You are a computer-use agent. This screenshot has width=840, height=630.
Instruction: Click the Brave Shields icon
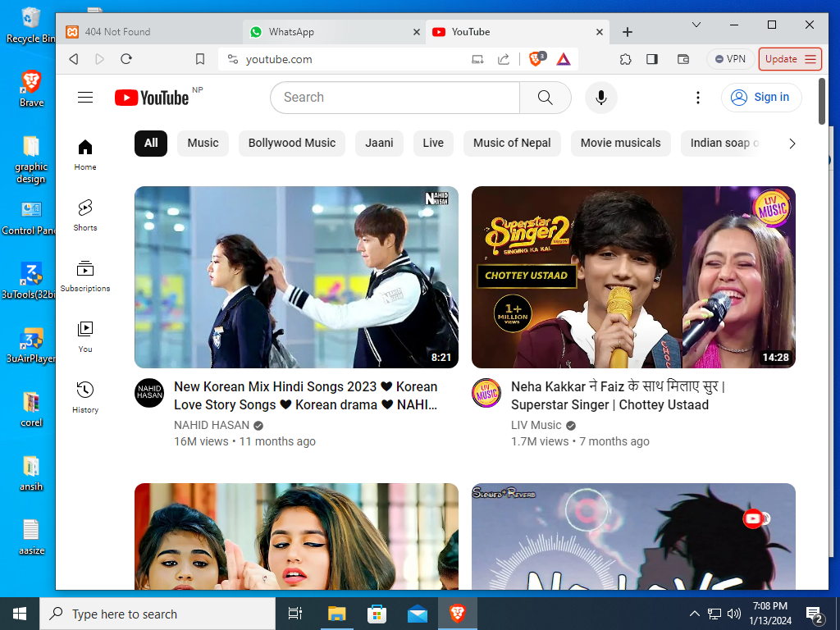tap(536, 59)
